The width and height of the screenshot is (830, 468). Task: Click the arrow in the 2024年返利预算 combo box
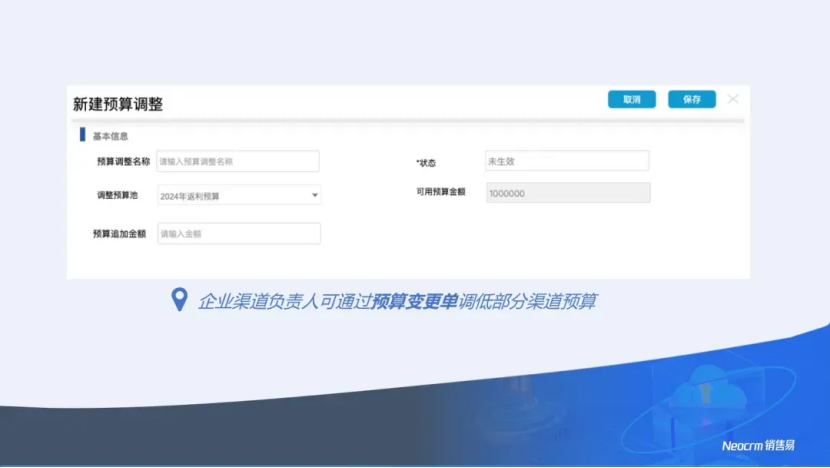[x=314, y=196]
